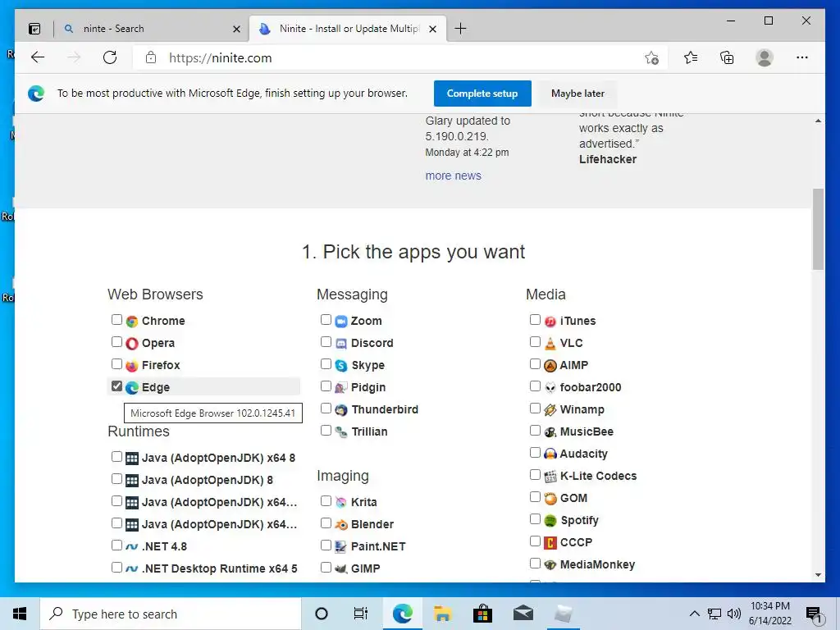Image resolution: width=840 pixels, height=630 pixels.
Task: Click the volume speaker tray icon
Action: (x=734, y=614)
